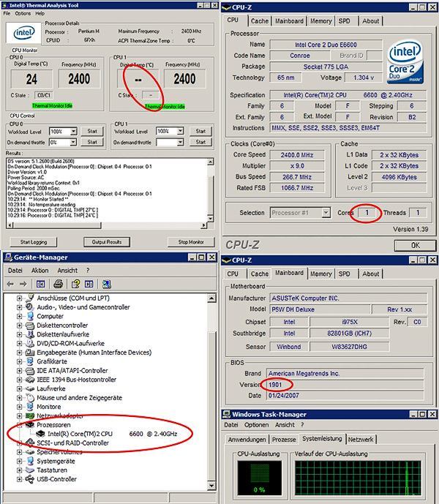Expand the Monitore tree node
The image size is (439, 504).
[x=19, y=407]
